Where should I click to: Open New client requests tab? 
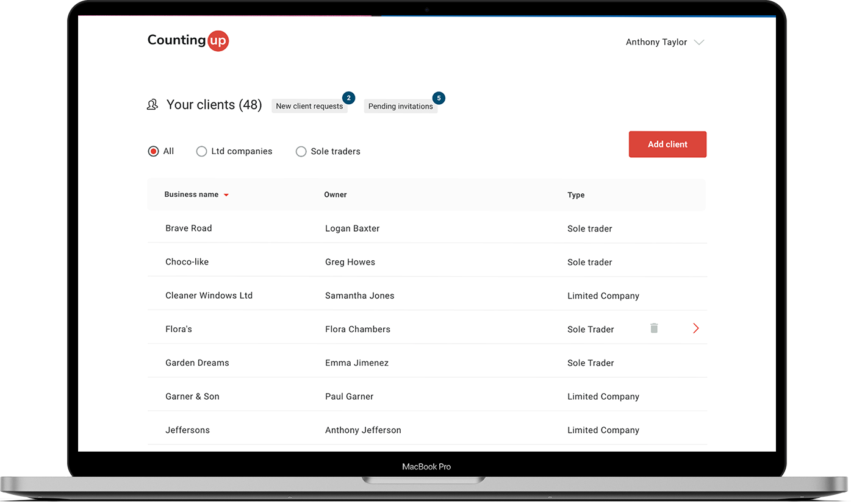click(x=309, y=106)
